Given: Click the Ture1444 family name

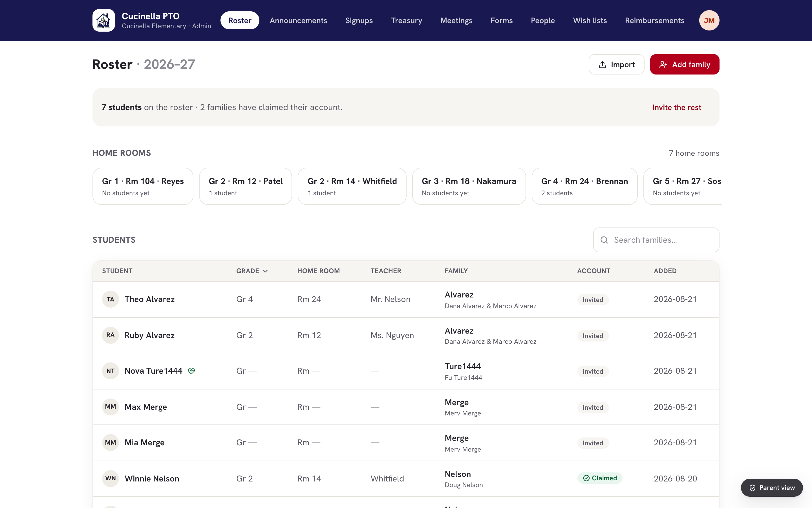Looking at the screenshot, I should pyautogui.click(x=463, y=366).
